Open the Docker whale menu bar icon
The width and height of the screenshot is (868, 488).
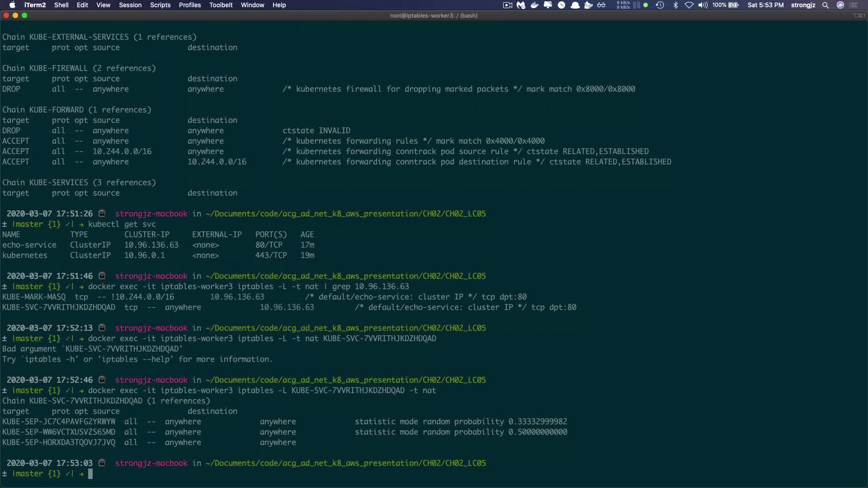(x=534, y=5)
